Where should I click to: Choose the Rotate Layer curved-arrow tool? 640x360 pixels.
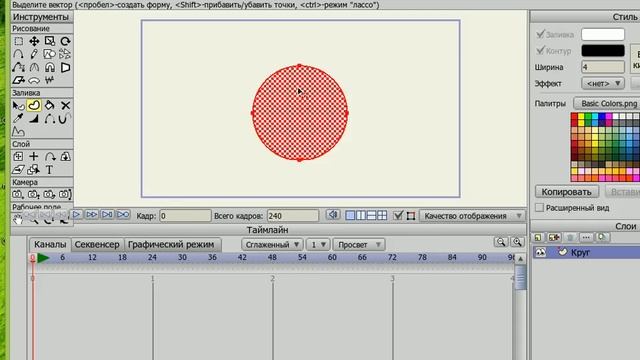tap(50, 157)
